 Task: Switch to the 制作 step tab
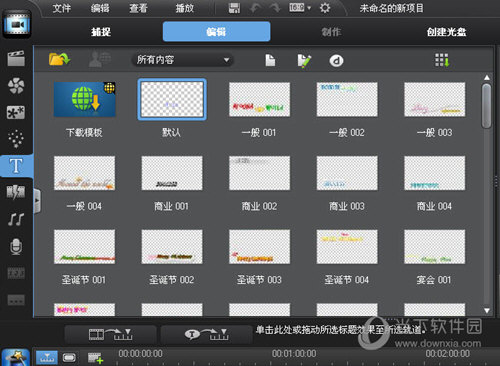[331, 32]
